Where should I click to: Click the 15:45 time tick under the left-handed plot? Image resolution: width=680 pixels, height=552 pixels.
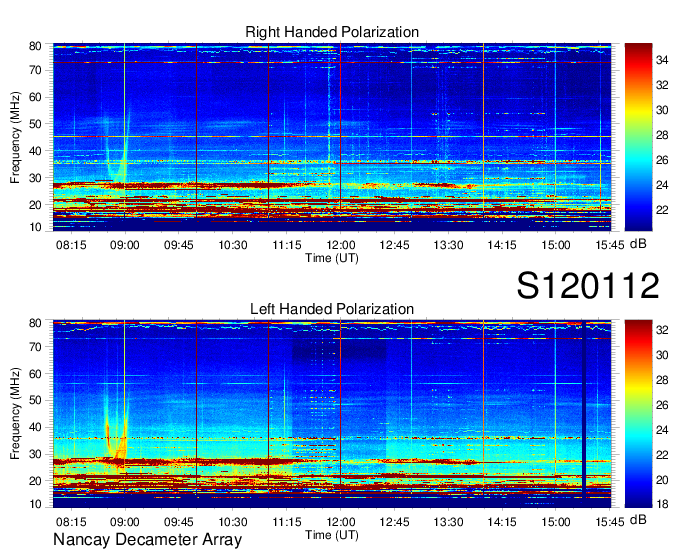[x=610, y=522]
